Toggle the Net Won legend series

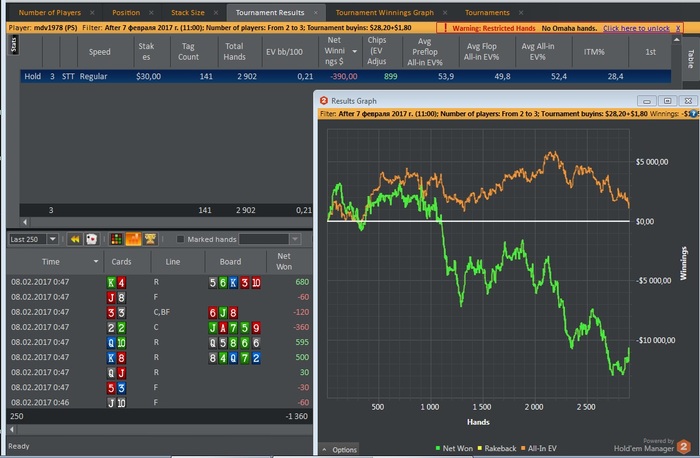pos(454,448)
